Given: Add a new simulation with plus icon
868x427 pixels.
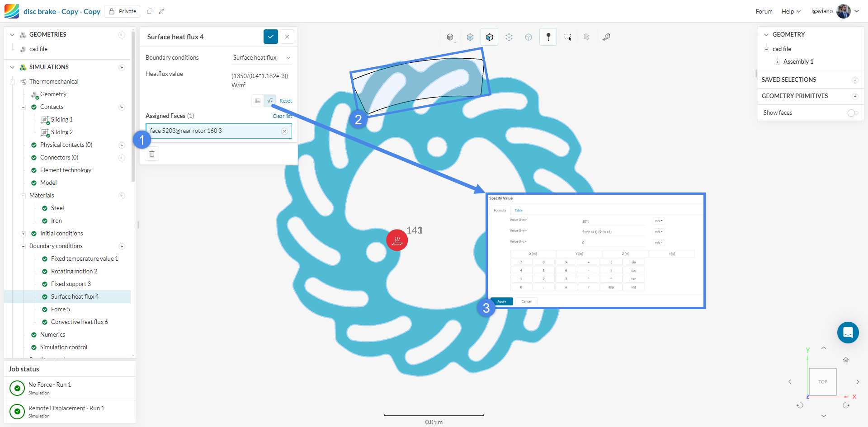Looking at the screenshot, I should 122,67.
